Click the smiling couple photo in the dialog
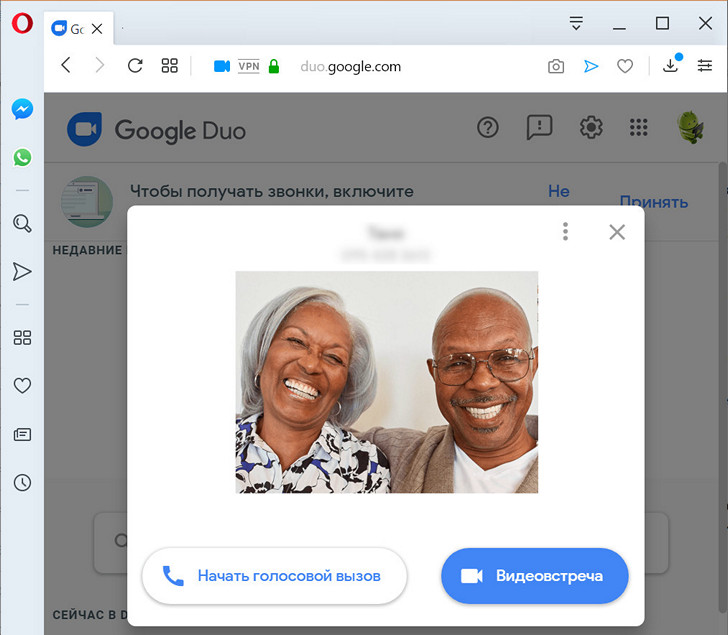 tap(387, 382)
